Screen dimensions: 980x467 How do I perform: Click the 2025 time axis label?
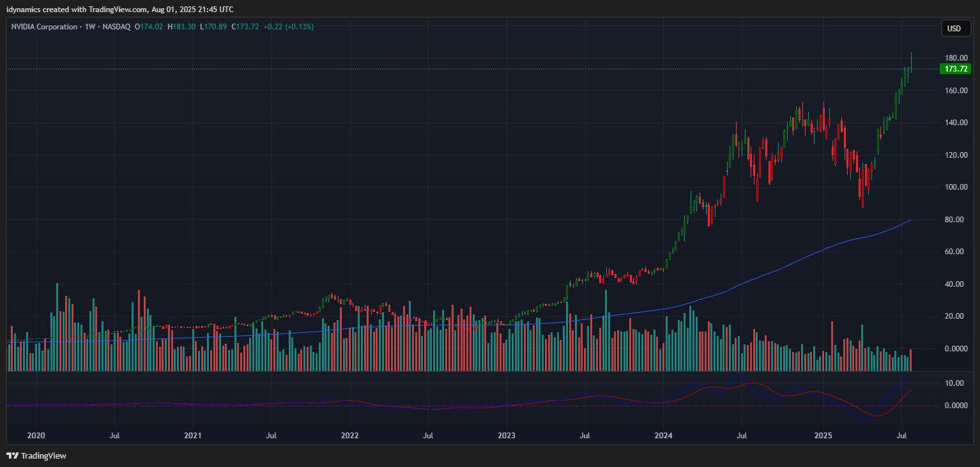(823, 436)
